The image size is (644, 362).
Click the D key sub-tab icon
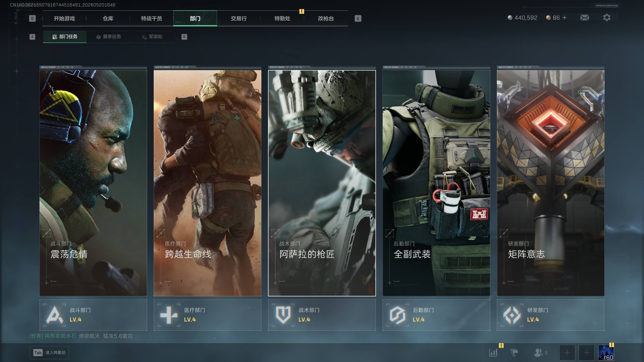click(184, 37)
